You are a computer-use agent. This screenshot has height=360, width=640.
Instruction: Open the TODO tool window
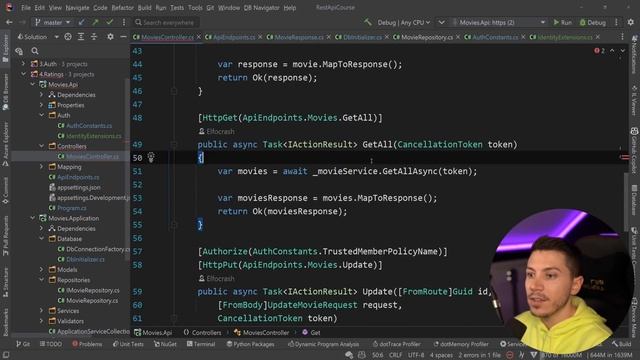51,344
